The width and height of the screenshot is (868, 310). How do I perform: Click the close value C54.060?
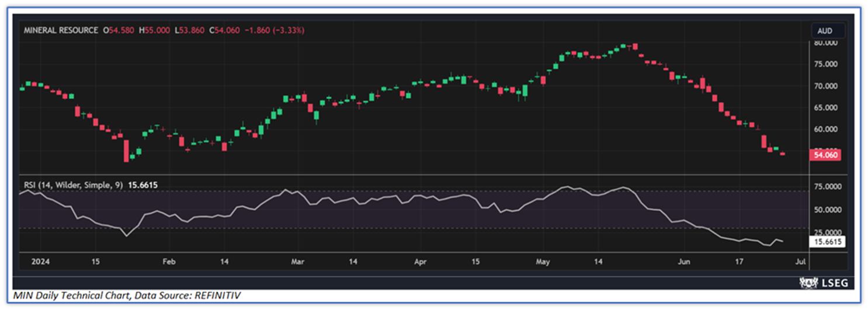pos(225,30)
